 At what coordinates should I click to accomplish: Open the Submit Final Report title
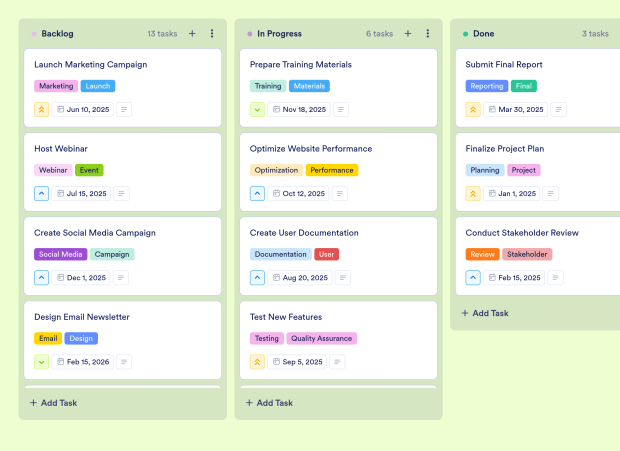[x=504, y=64]
